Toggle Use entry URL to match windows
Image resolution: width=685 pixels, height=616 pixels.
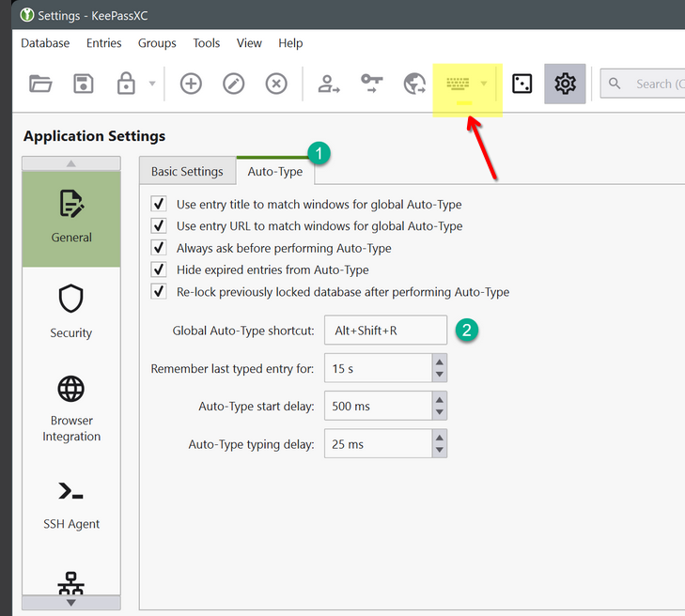[x=159, y=225]
